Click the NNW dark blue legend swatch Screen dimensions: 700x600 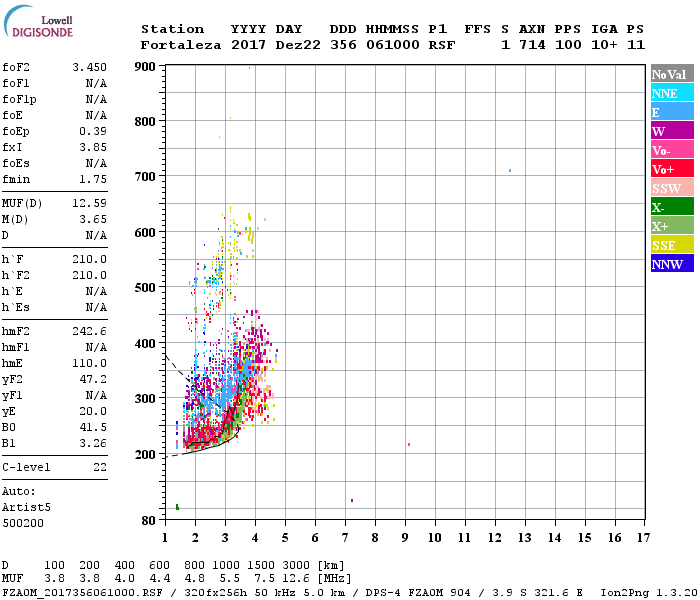(x=672, y=263)
